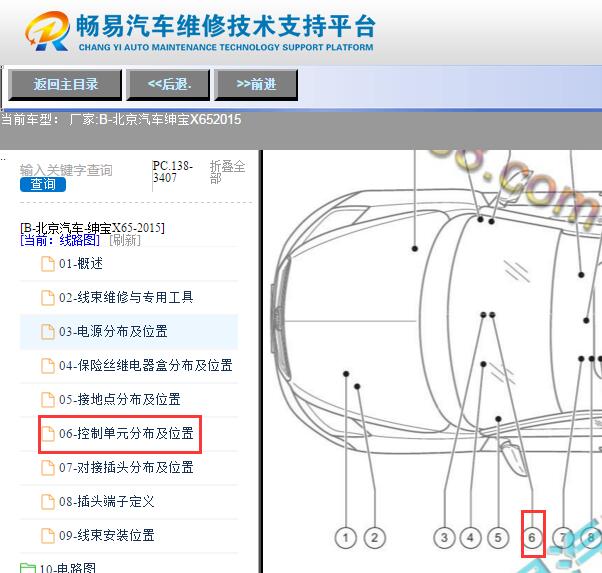
Task: Open 02-线束维修与专用工具 entry
Action: [x=126, y=298]
